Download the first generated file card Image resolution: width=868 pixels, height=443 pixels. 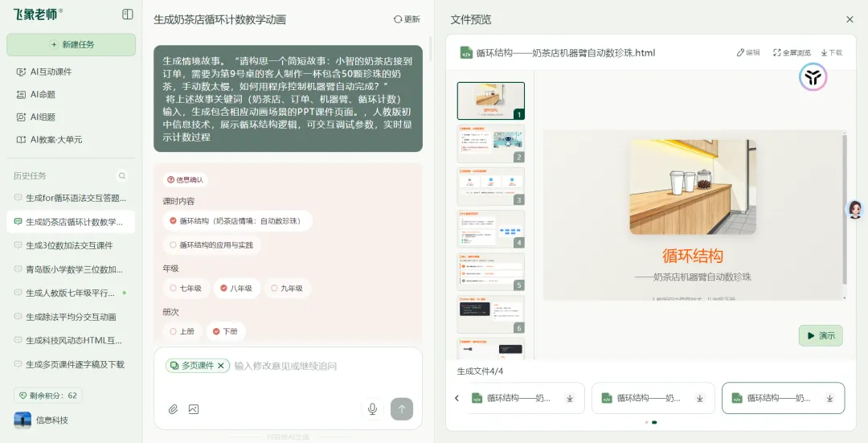tap(570, 398)
